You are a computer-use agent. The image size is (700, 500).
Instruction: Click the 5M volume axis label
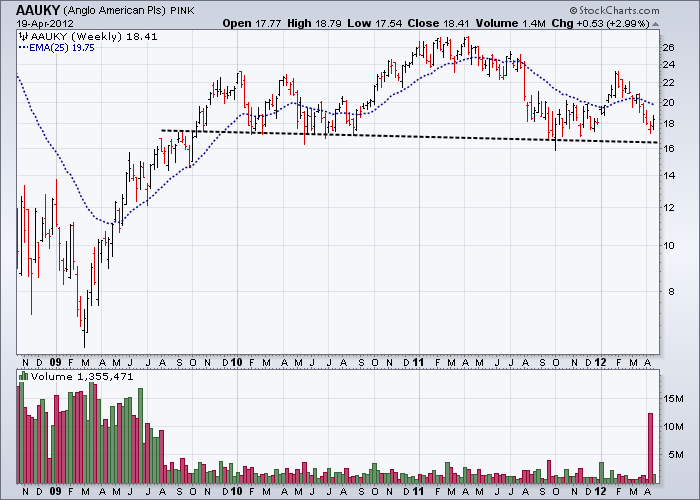coord(676,455)
